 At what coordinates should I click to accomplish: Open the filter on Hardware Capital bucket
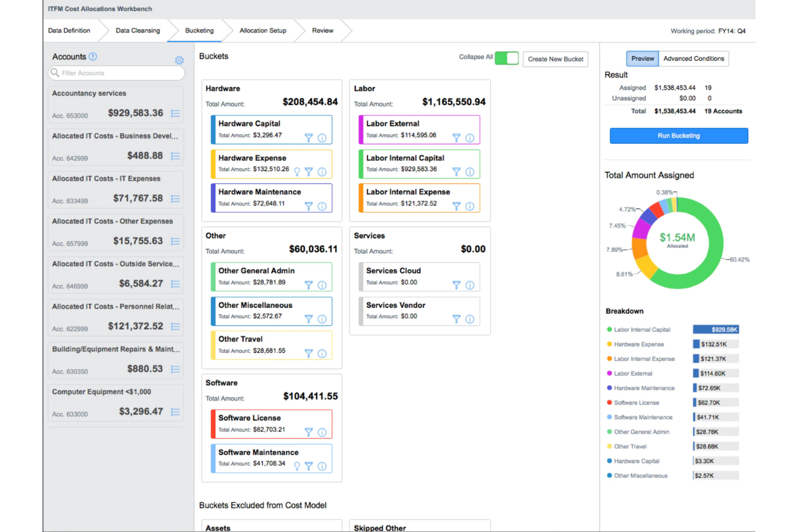[308, 138]
